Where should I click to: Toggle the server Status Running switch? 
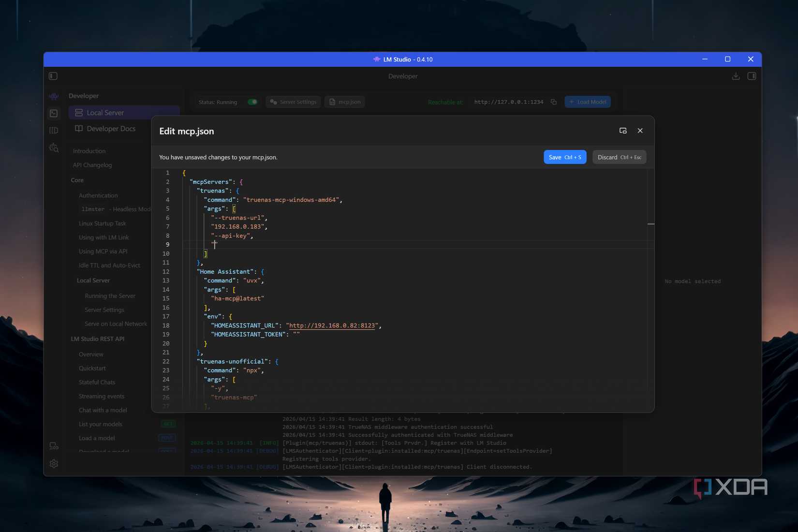pos(252,102)
